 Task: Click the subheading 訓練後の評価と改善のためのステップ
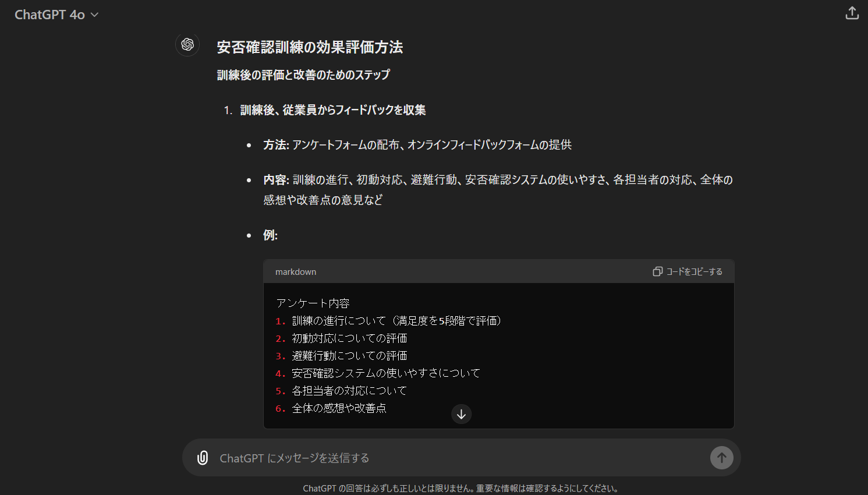coord(303,75)
